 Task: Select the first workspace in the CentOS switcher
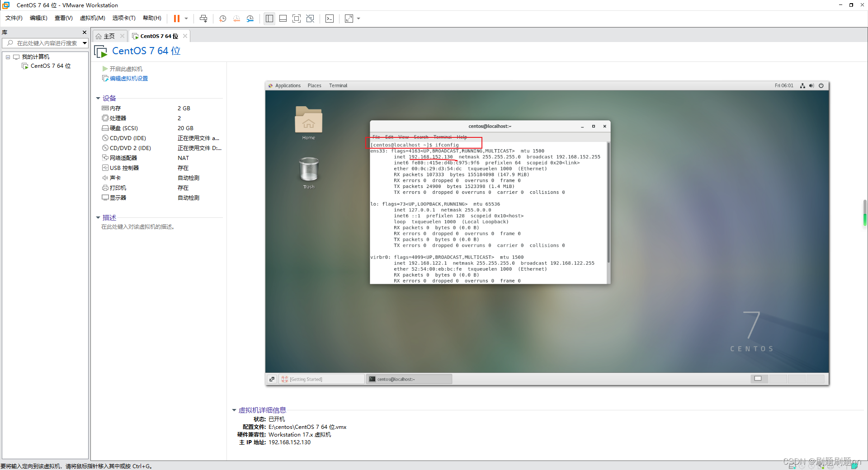tap(758, 379)
